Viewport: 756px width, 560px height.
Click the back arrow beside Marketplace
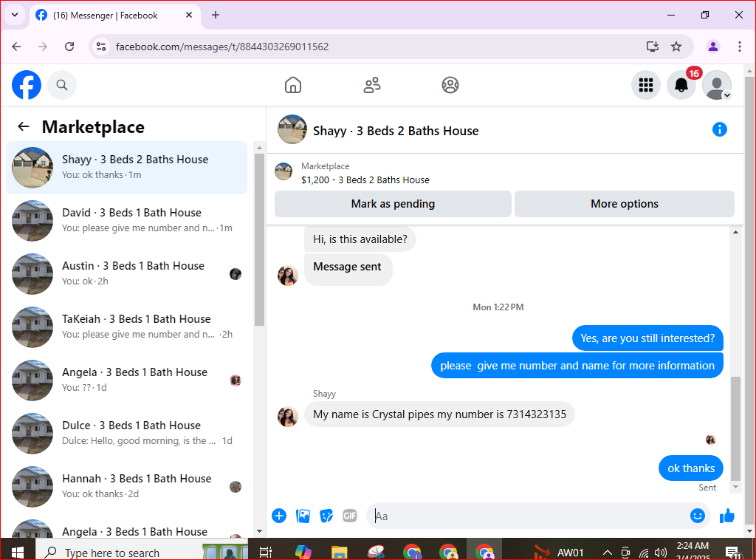coord(24,126)
